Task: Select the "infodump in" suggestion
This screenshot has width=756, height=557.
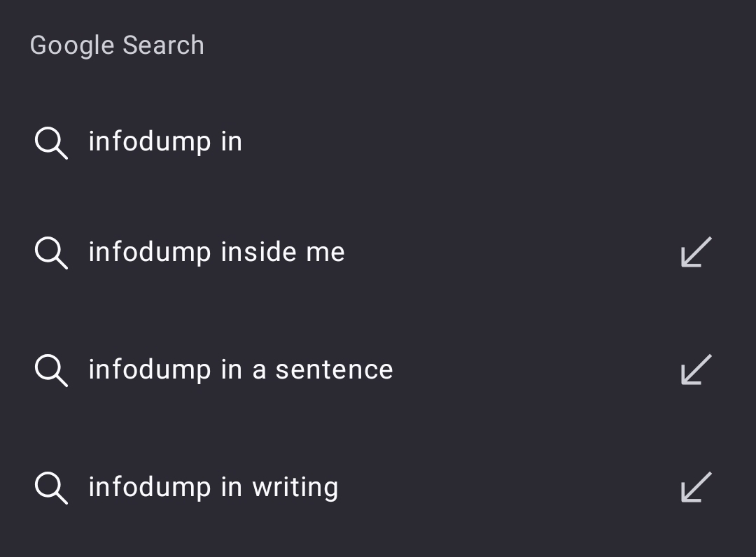Action: [165, 142]
